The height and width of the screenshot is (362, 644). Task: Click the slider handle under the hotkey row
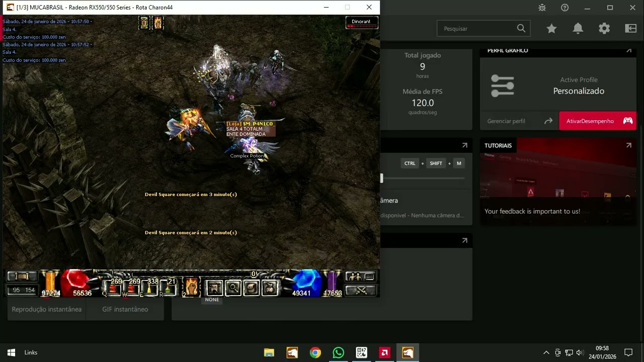coord(381,178)
